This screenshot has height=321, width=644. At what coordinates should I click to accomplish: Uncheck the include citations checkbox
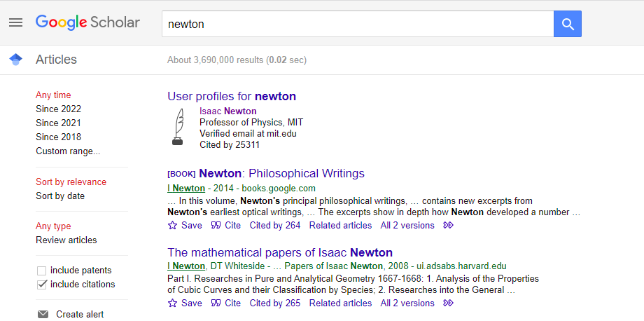point(41,285)
